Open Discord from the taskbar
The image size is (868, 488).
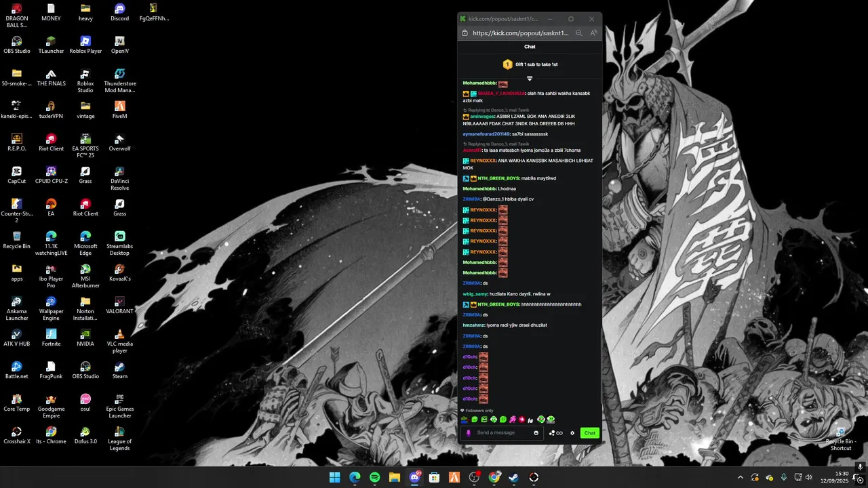(414, 477)
